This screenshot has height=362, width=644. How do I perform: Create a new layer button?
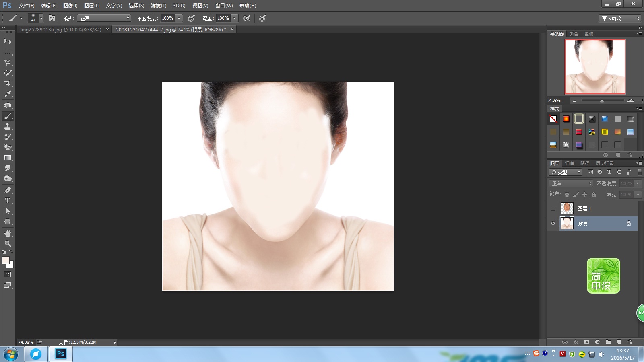point(619,342)
